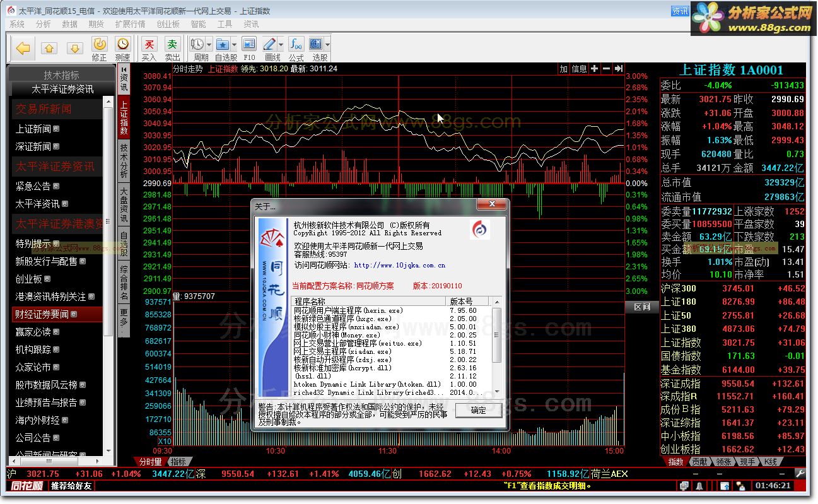
Task: Open the 系统 menu
Action: click(17, 24)
